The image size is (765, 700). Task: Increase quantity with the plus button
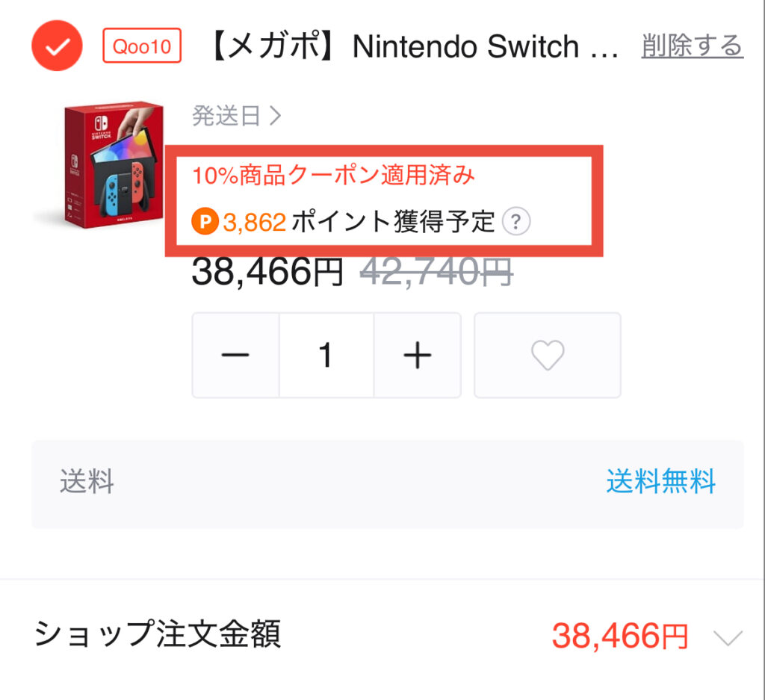click(x=418, y=355)
